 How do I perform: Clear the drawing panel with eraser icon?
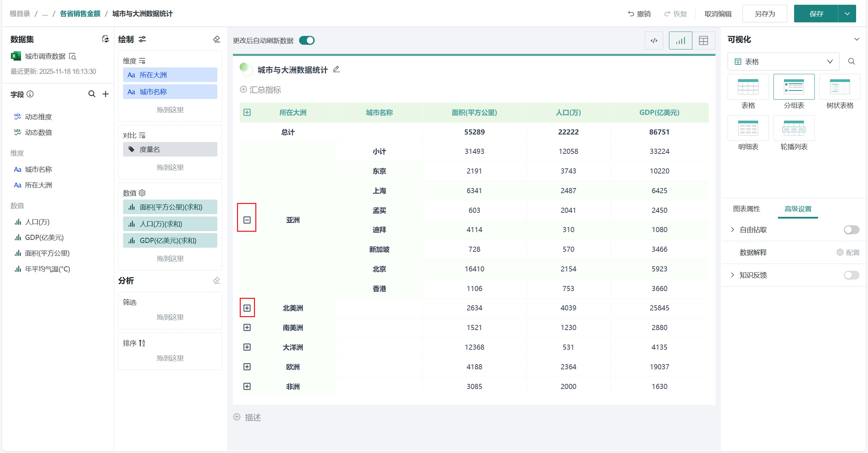tap(217, 39)
